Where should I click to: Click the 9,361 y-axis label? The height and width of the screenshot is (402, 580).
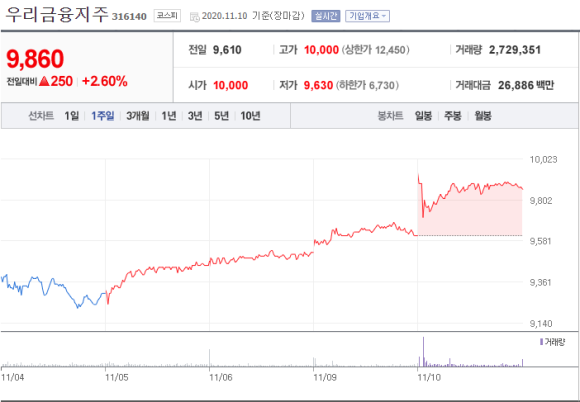click(x=540, y=283)
